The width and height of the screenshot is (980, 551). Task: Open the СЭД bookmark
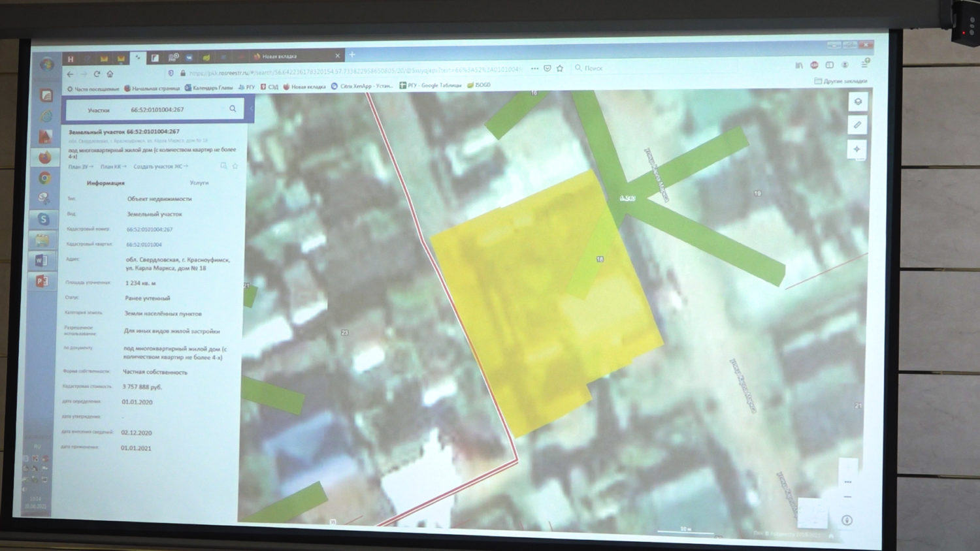click(269, 87)
